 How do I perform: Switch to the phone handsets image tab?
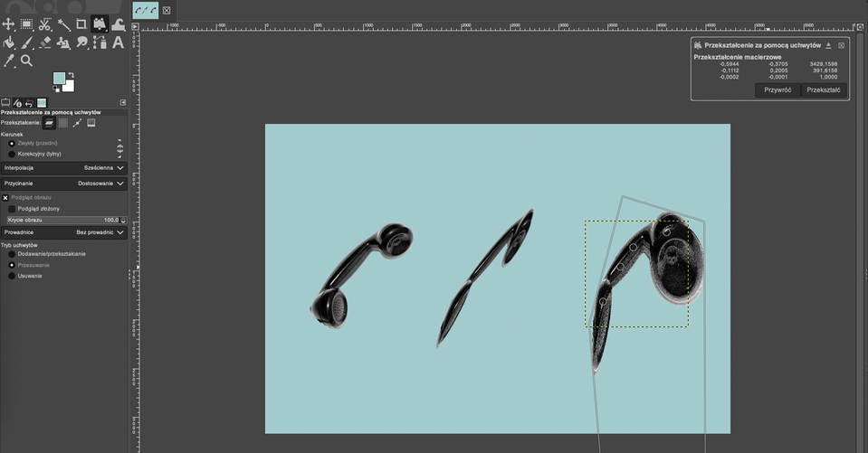point(145,10)
